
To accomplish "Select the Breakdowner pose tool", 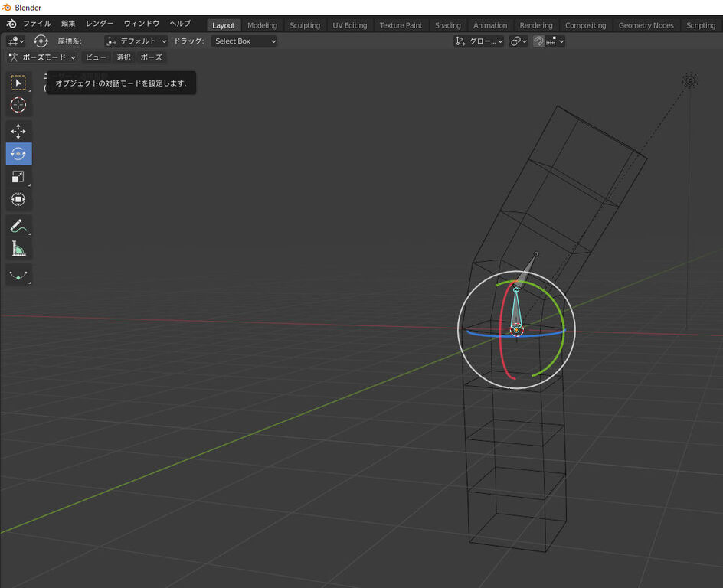I will (x=18, y=275).
